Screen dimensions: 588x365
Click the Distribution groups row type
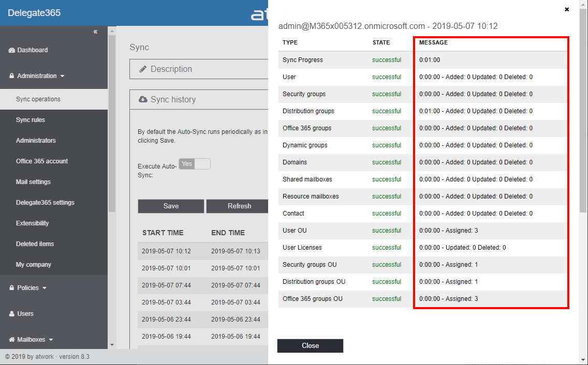coord(308,111)
